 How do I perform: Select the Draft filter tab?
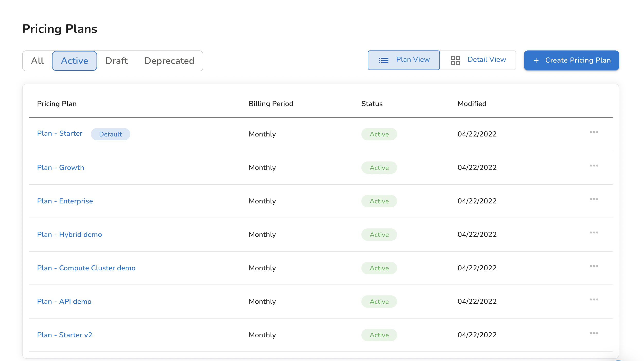116,61
